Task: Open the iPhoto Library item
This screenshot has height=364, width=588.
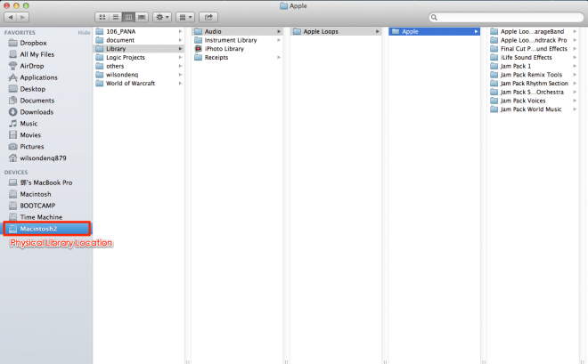Action: click(224, 49)
